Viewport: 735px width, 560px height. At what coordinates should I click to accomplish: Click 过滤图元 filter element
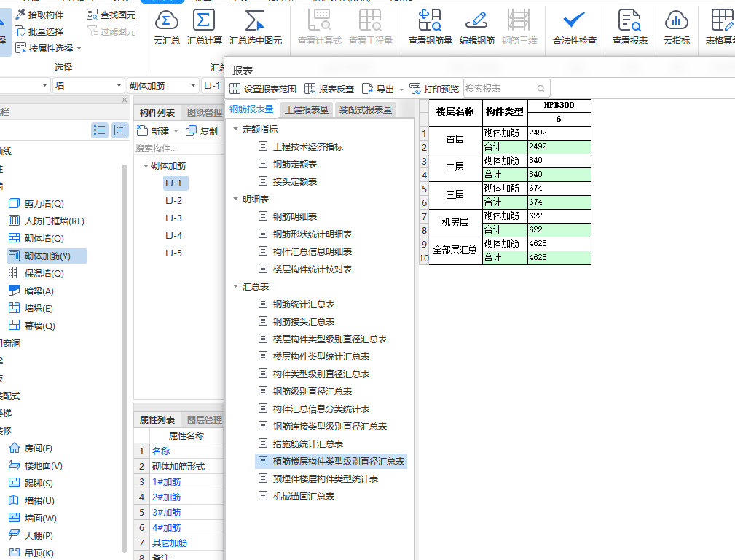click(x=111, y=31)
